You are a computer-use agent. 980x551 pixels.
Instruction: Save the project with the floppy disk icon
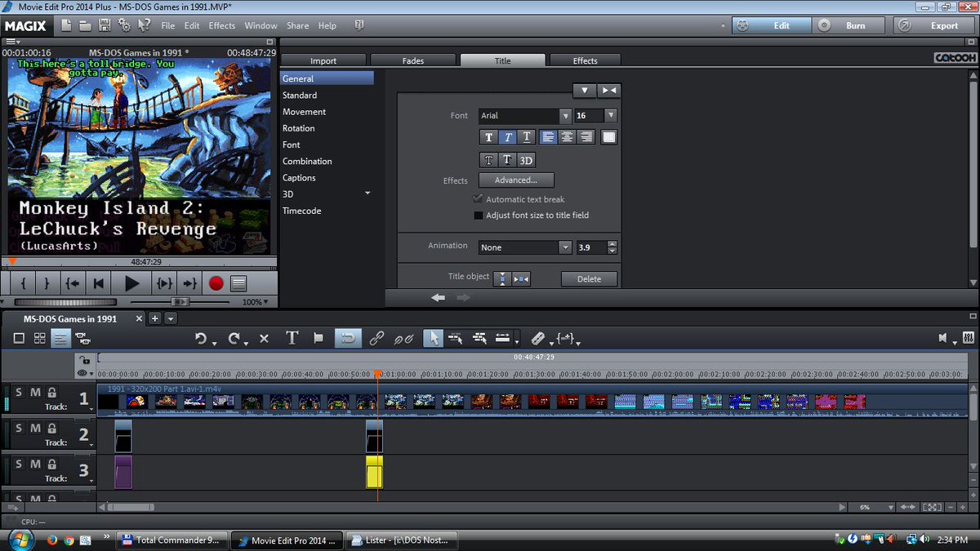pyautogui.click(x=105, y=25)
